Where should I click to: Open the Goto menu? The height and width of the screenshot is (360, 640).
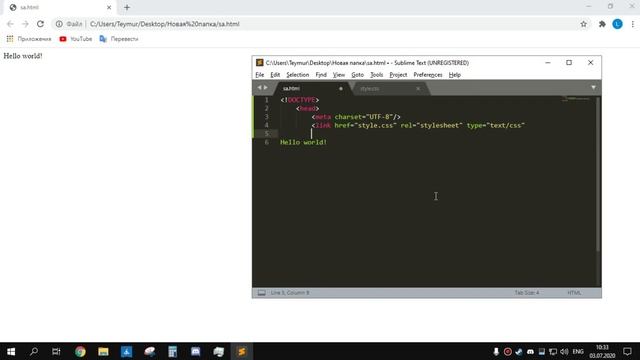click(x=357, y=75)
